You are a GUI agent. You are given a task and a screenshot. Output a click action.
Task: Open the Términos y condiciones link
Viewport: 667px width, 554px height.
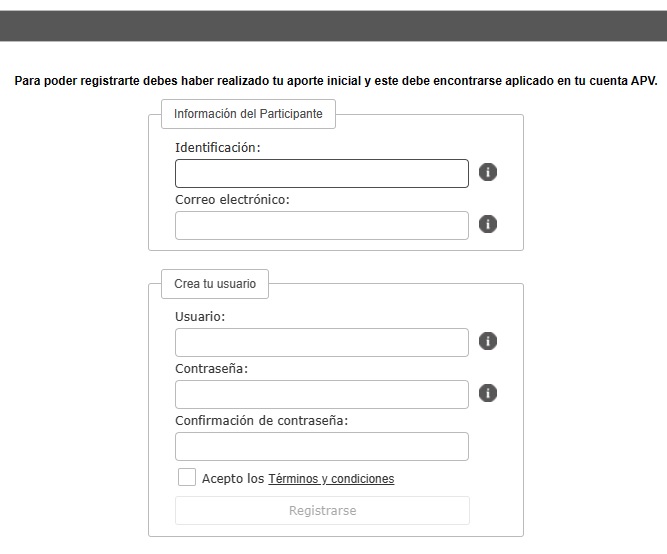pos(331,479)
